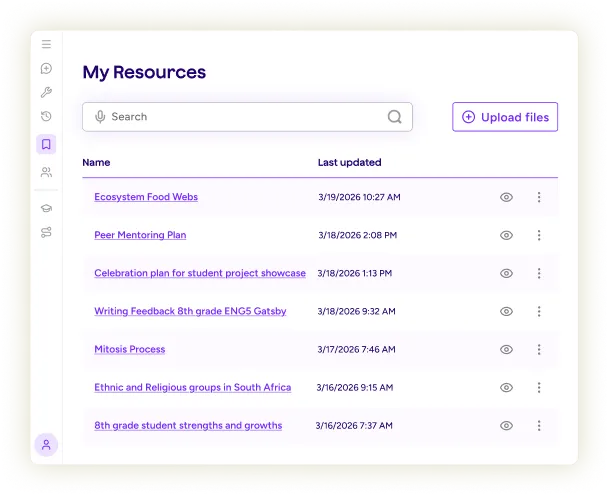Open more options for Mitosis Process

coord(539,350)
